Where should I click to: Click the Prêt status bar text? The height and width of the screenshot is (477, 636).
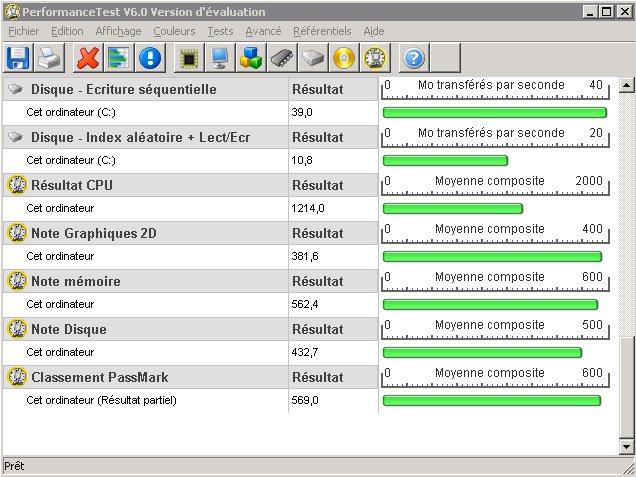click(15, 466)
